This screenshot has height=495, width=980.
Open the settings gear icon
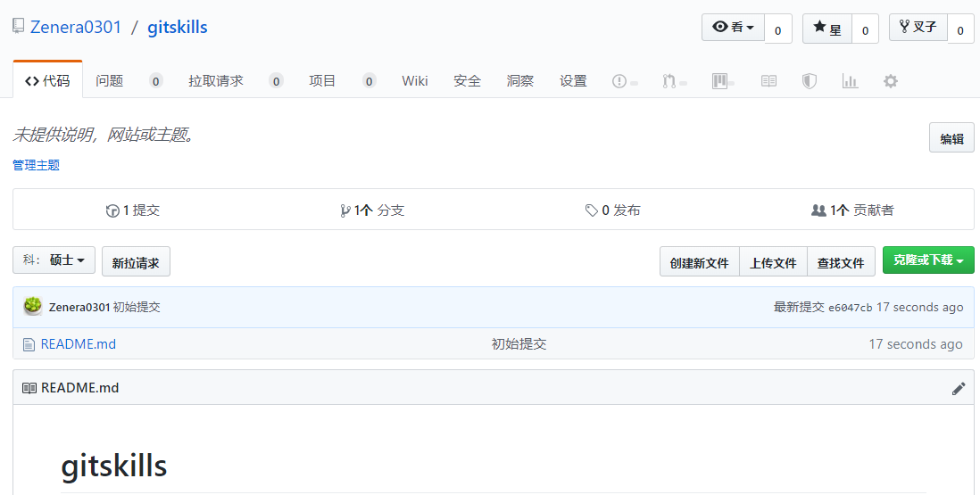pyautogui.click(x=891, y=81)
